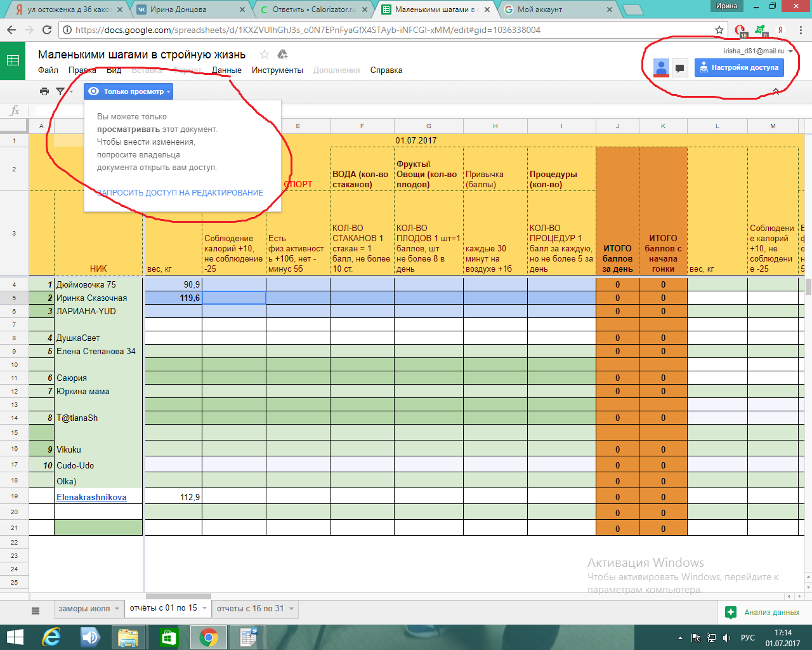This screenshot has height=650, width=812.
Task: Click the Explore 'Анализ данных' star icon
Action: click(731, 612)
